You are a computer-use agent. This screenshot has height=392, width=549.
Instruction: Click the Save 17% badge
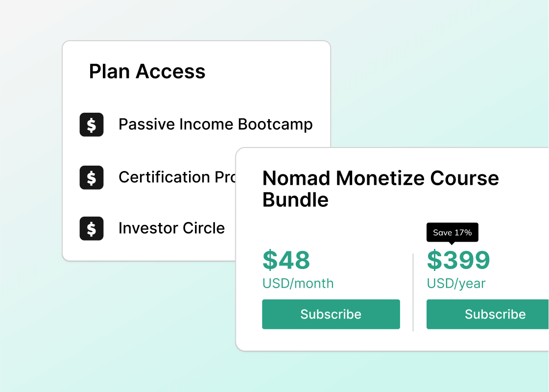[452, 232]
